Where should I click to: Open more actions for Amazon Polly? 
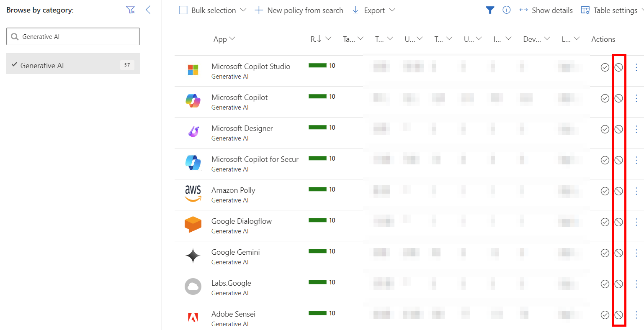[636, 191]
